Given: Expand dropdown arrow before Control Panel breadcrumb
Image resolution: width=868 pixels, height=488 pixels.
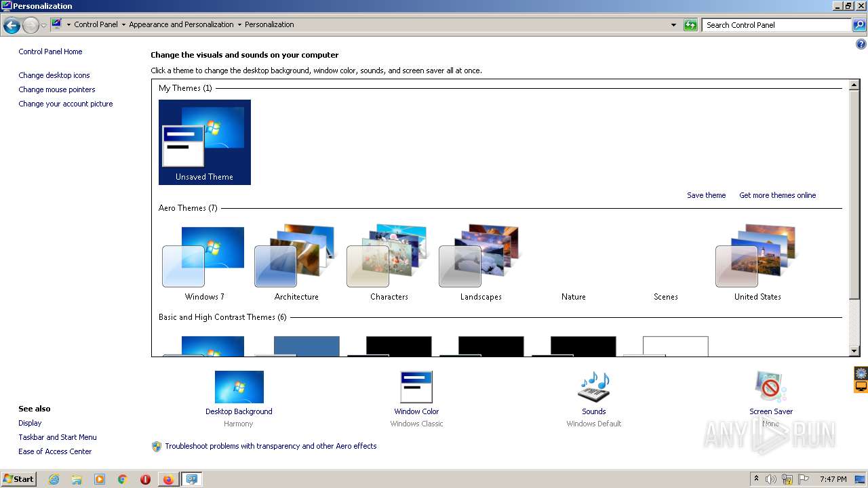Looking at the screenshot, I should [68, 24].
